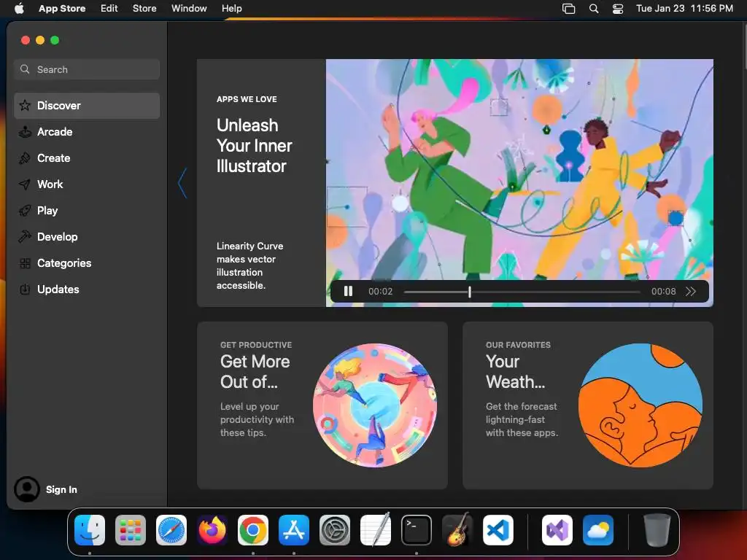This screenshot has width=747, height=560.
Task: Select the Create paintbrush icon
Action: (x=25, y=158)
